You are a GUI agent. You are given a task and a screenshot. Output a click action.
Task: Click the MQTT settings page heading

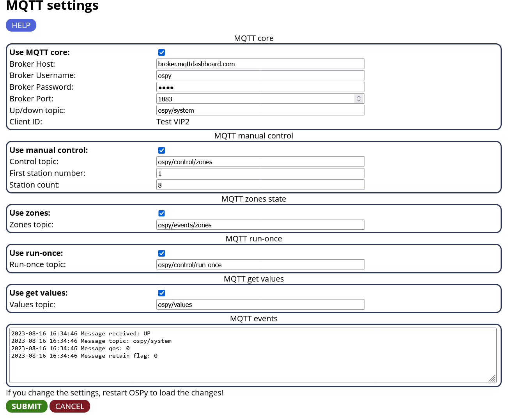[52, 5]
